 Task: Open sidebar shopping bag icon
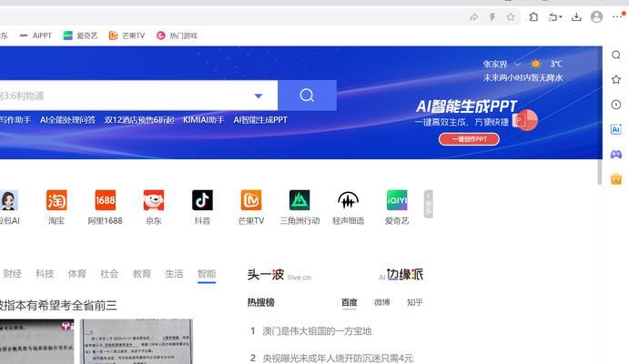pos(616,178)
